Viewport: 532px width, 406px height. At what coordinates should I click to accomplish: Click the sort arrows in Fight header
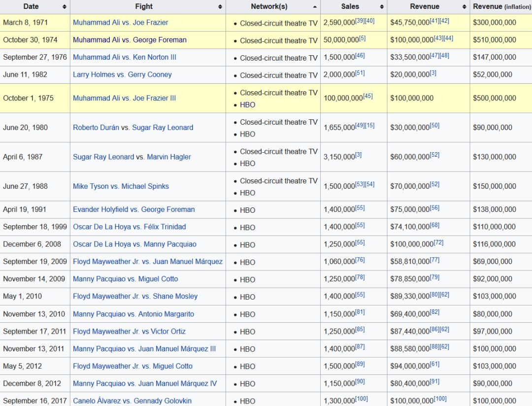[x=220, y=7]
